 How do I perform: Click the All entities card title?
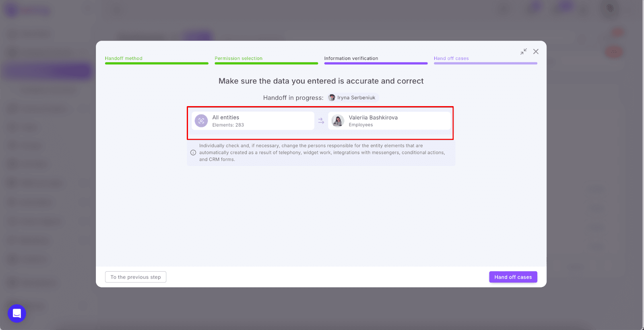[226, 117]
